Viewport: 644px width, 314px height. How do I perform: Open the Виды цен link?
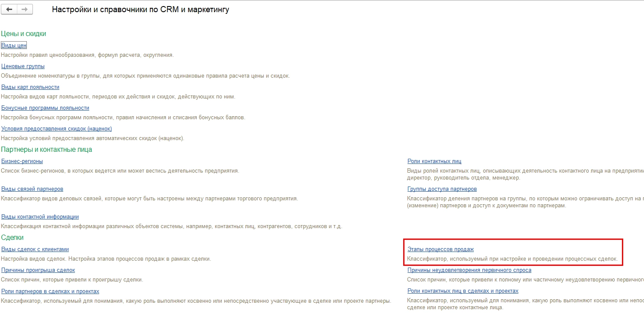[x=14, y=46]
